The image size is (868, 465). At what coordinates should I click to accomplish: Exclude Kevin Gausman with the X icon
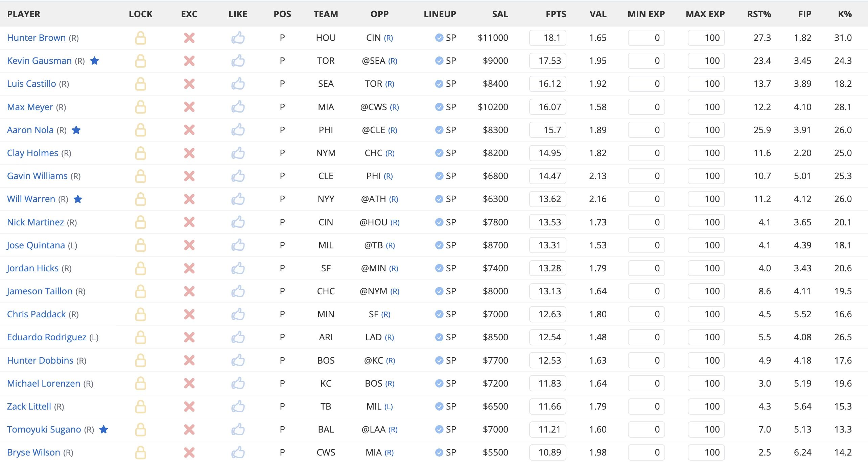pyautogui.click(x=189, y=61)
